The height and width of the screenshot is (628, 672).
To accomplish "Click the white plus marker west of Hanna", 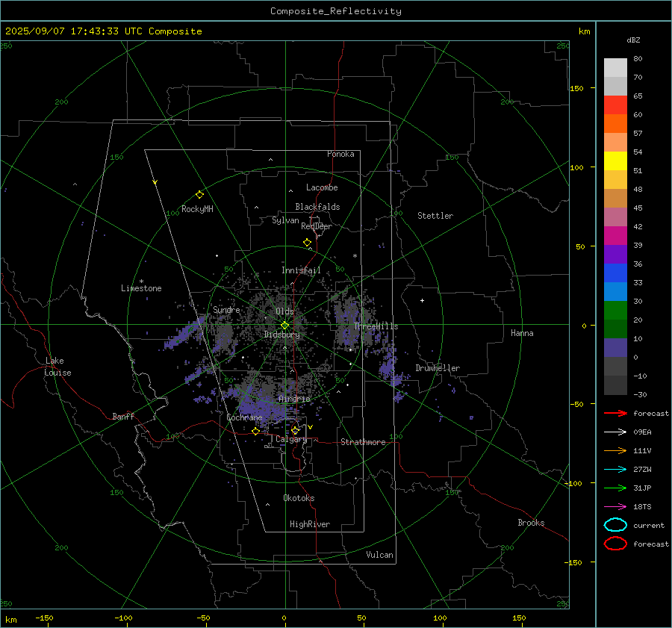I will pos(422,300).
